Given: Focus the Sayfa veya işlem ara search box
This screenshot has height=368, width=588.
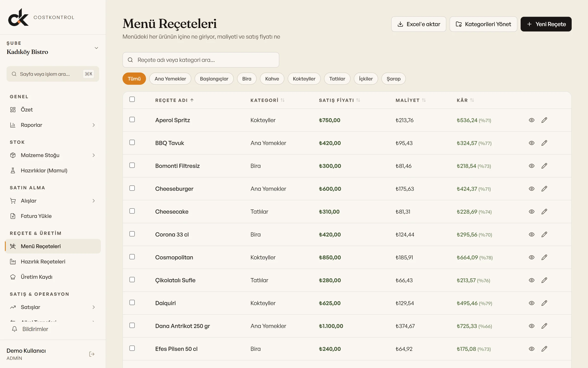Looking at the screenshot, I should click(53, 74).
